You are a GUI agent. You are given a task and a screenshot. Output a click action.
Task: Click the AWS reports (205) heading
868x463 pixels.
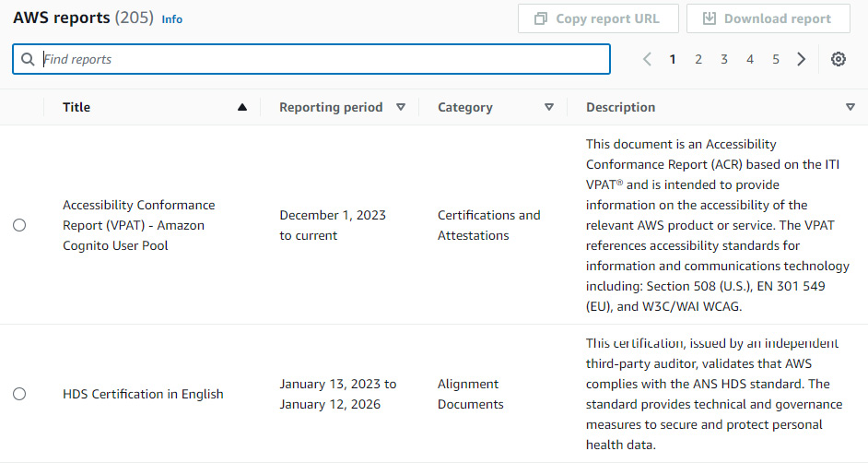pyautogui.click(x=83, y=18)
